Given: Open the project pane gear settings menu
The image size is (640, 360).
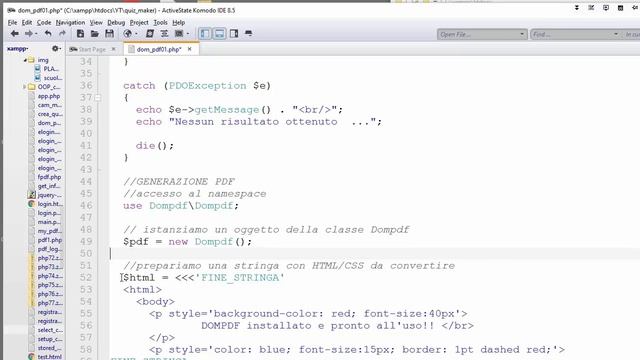Looking at the screenshot, I should point(56,49).
